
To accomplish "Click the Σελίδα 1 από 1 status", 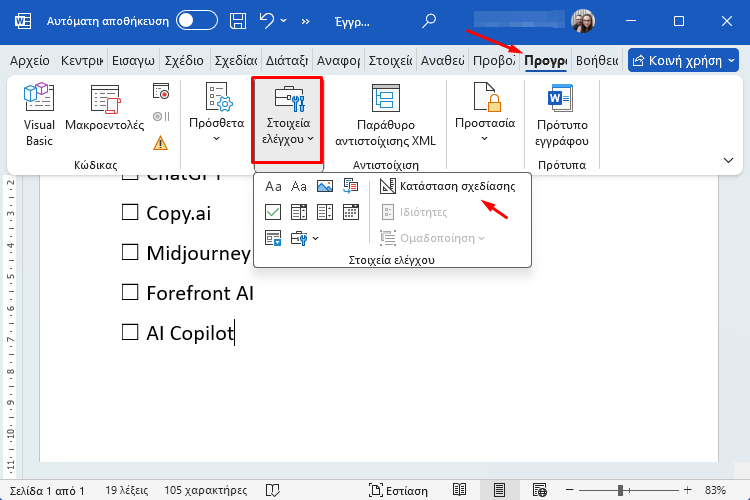I will pos(47,490).
